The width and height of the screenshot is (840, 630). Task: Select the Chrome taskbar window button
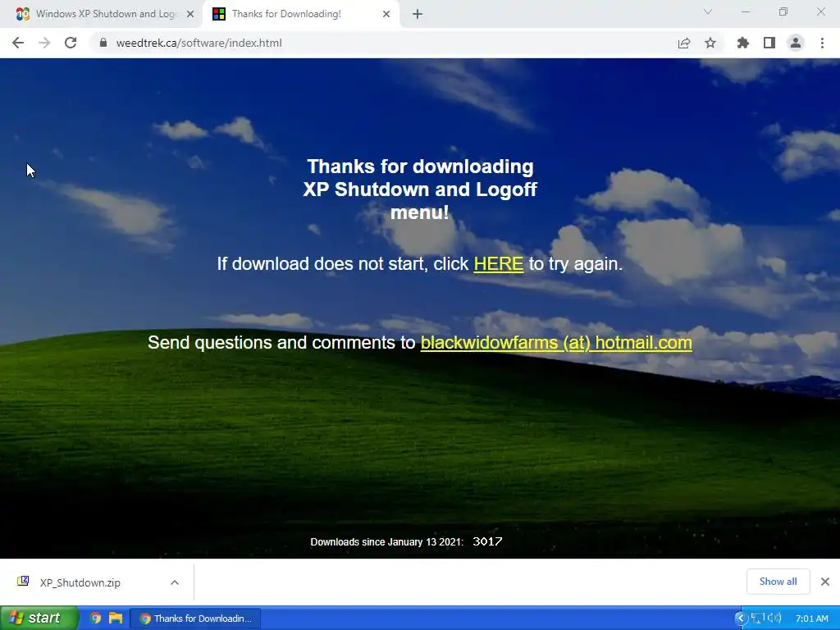pos(195,619)
